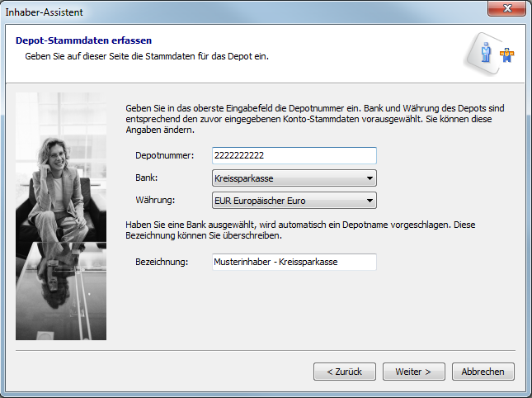Go back with the Zurück button

click(344, 372)
